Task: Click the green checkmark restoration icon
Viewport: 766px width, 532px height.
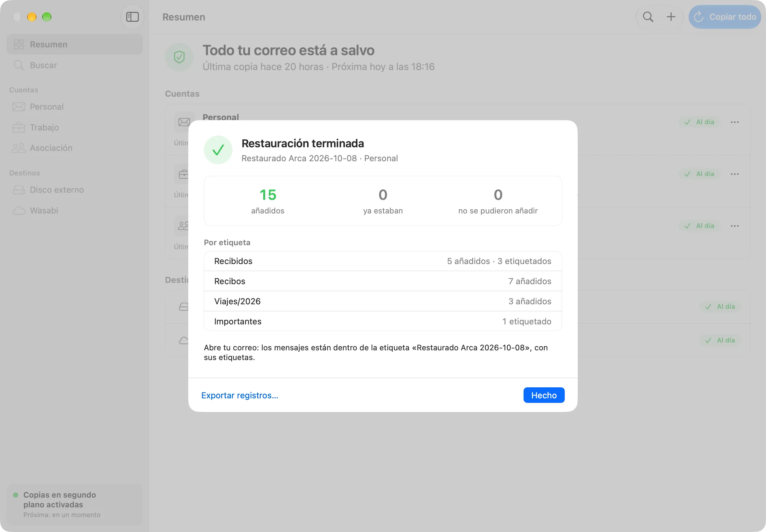Action: tap(218, 150)
